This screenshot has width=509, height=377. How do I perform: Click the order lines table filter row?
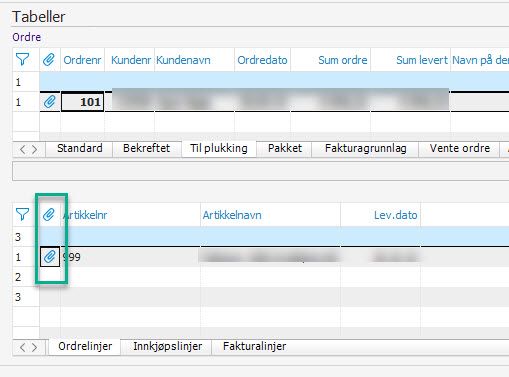[x=274, y=237]
